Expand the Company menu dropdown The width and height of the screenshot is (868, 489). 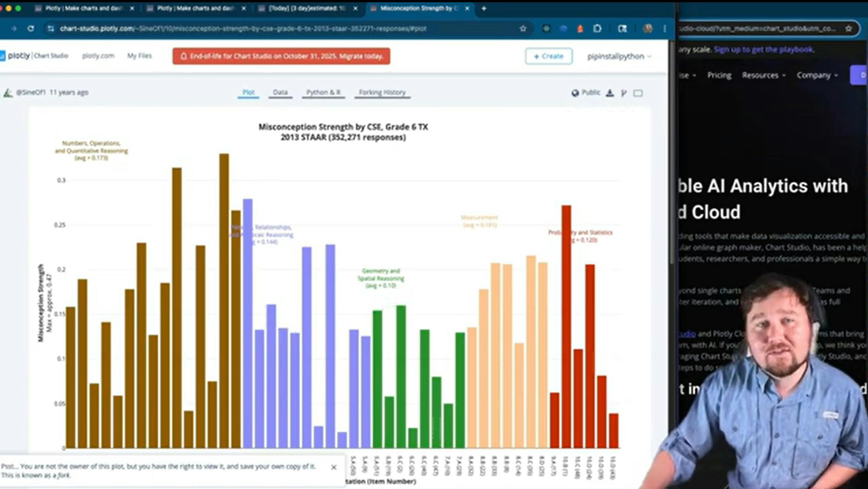coord(817,75)
